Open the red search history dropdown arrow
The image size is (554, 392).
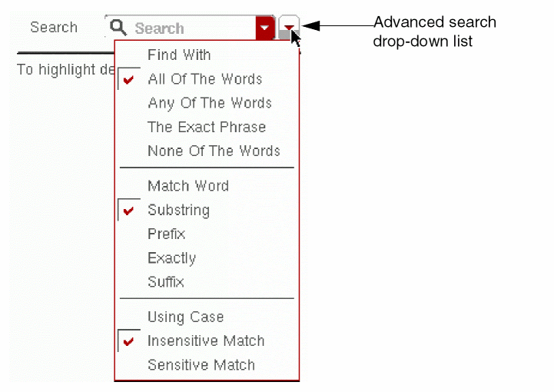264,28
